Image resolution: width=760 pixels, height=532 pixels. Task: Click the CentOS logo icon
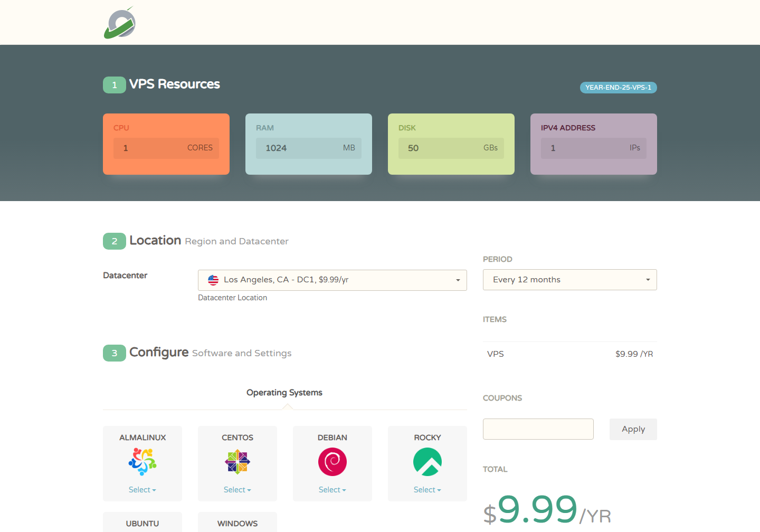(237, 462)
